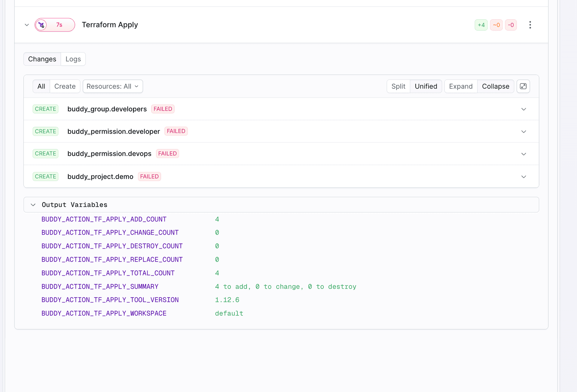Viewport: 577px width, 392px height.
Task: Click the workspace value default
Action: pyautogui.click(x=229, y=314)
